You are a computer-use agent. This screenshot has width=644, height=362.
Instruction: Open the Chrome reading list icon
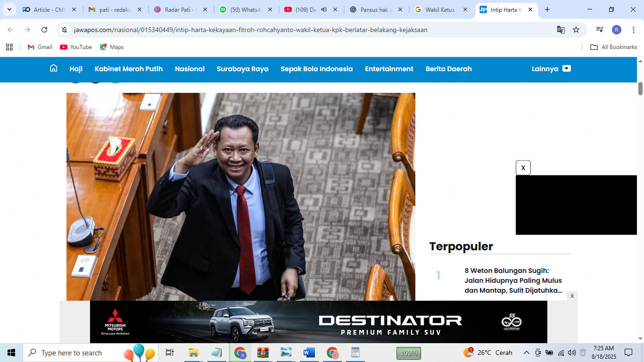600,29
